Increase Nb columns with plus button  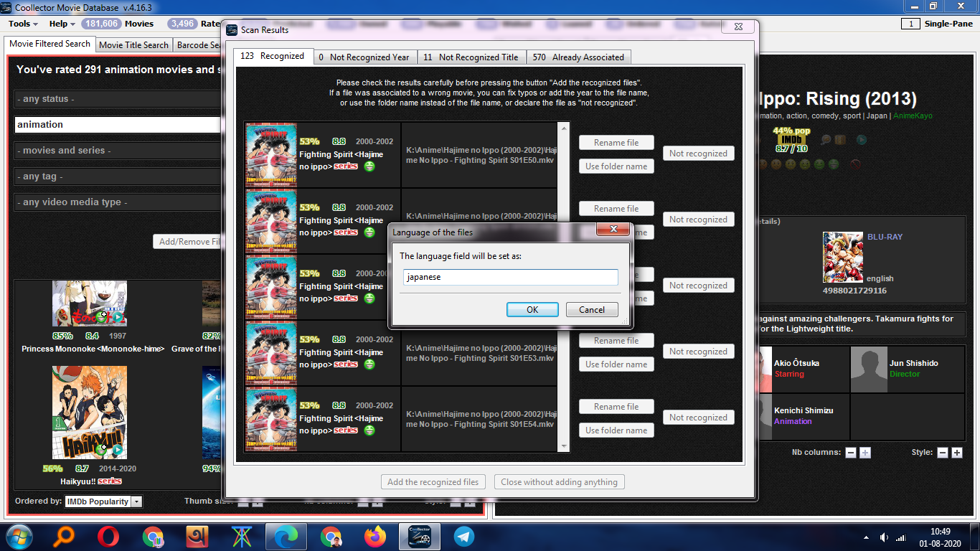pos(865,453)
